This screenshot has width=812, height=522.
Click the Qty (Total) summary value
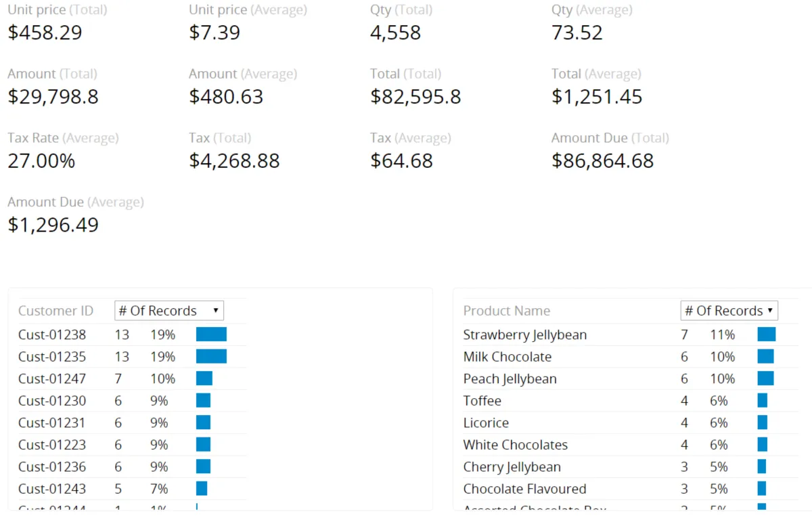tap(395, 32)
